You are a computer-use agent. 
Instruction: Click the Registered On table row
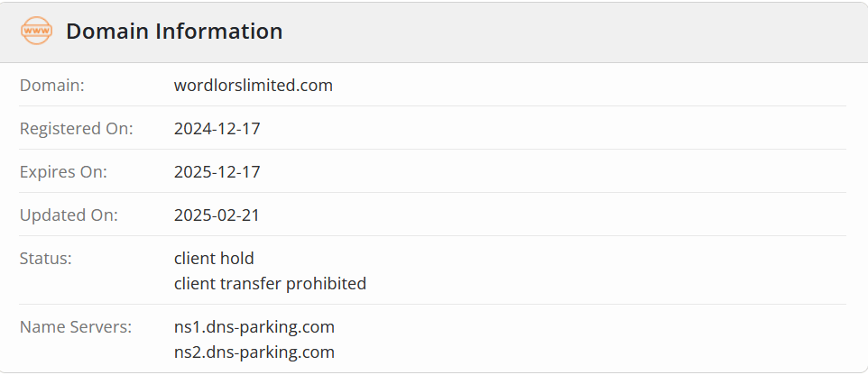433,128
